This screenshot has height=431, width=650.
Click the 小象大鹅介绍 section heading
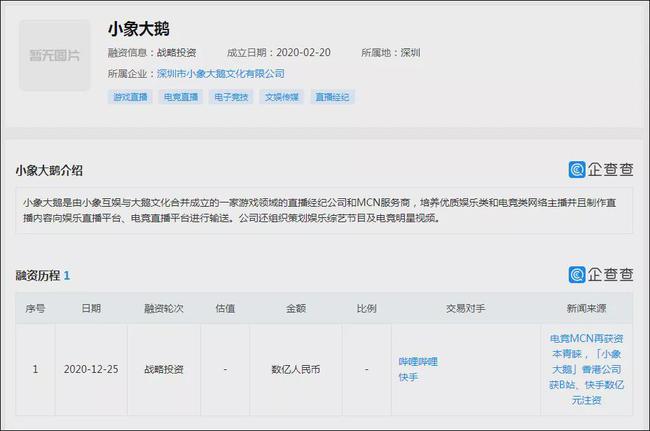(x=49, y=170)
